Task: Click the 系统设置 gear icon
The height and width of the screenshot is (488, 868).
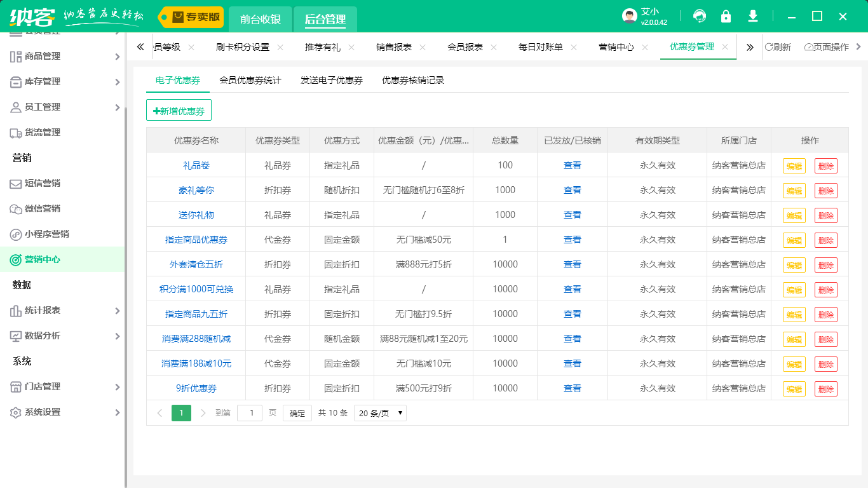Action: [16, 412]
